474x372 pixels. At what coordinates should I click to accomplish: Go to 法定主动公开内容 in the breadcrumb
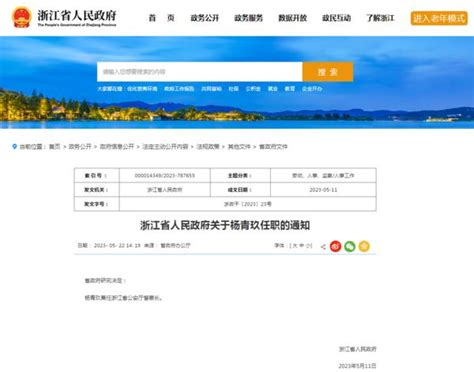(x=165, y=147)
